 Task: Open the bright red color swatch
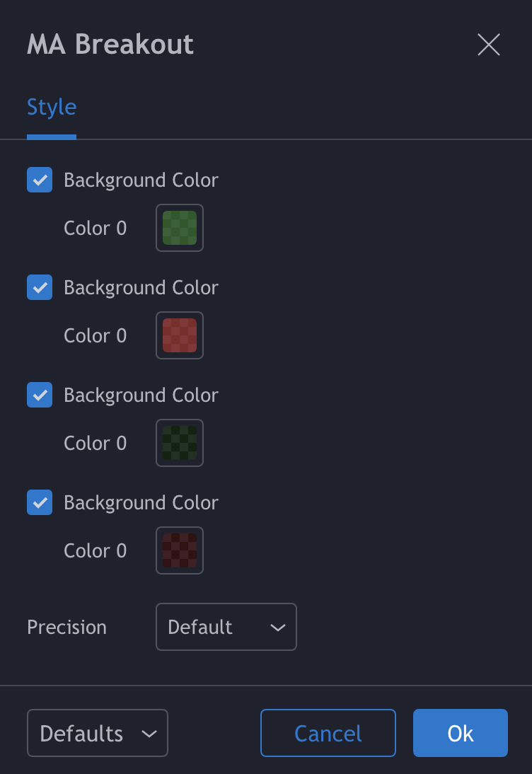tap(180, 335)
